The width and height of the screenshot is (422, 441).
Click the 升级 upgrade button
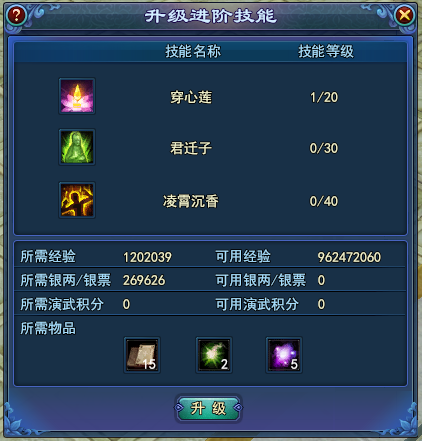(208, 408)
